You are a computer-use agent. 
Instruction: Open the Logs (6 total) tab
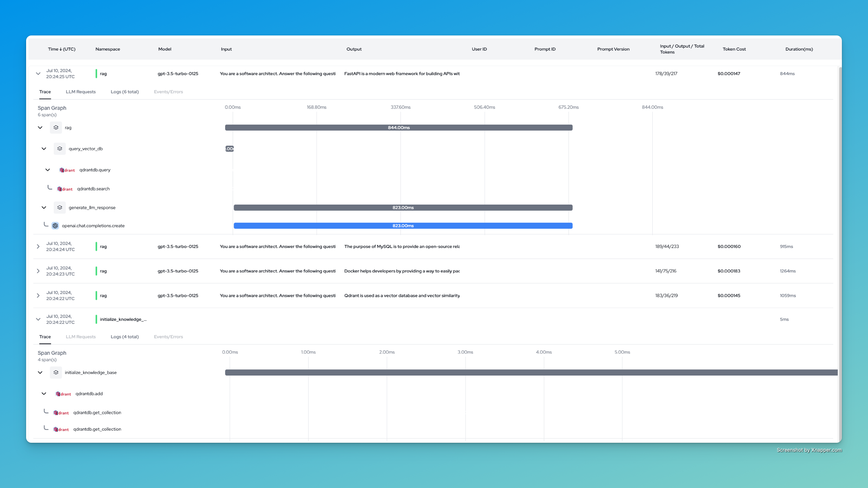click(124, 92)
